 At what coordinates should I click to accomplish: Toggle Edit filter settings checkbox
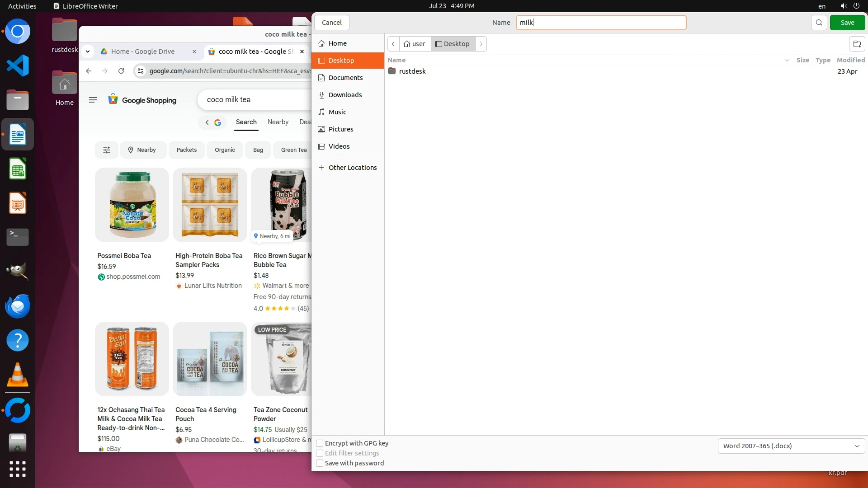[320, 453]
